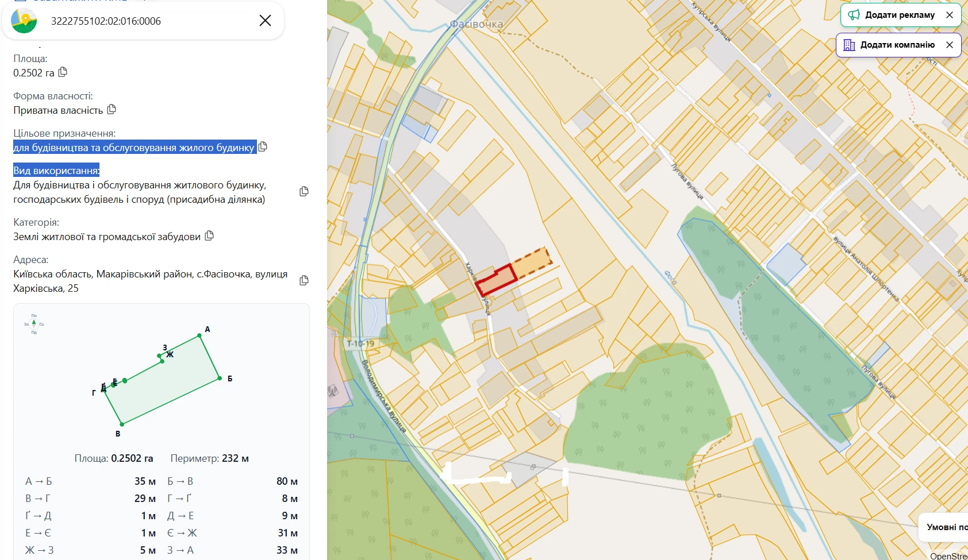The height and width of the screenshot is (560, 968).
Task: Dismiss the Додати компанію banner
Action: tap(950, 45)
